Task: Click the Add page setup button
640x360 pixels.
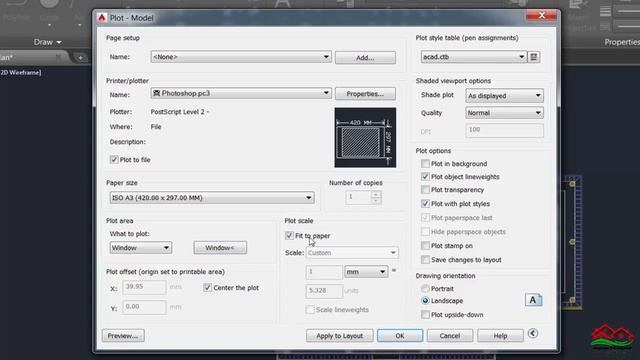Action: 365,58
